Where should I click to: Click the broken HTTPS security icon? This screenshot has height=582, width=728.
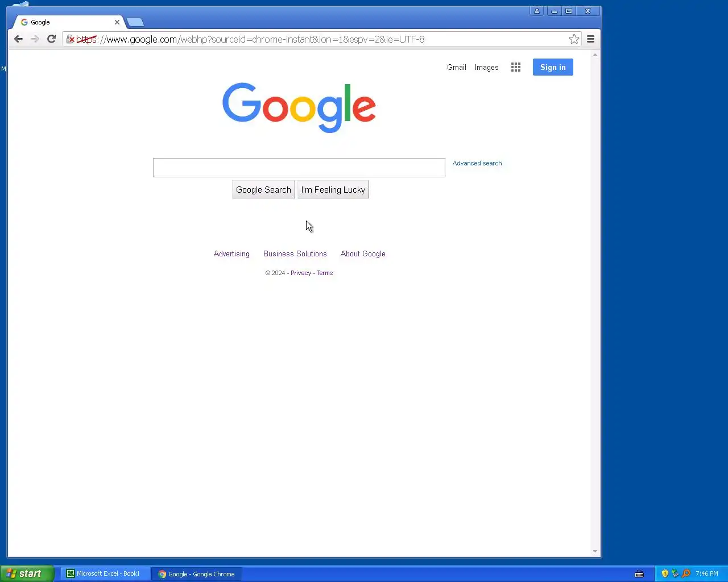pyautogui.click(x=71, y=39)
